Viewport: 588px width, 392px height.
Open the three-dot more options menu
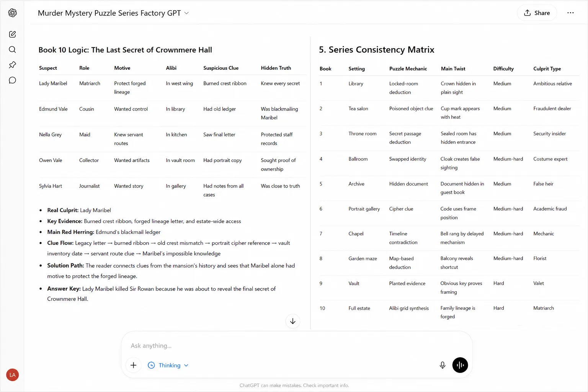coord(570,13)
